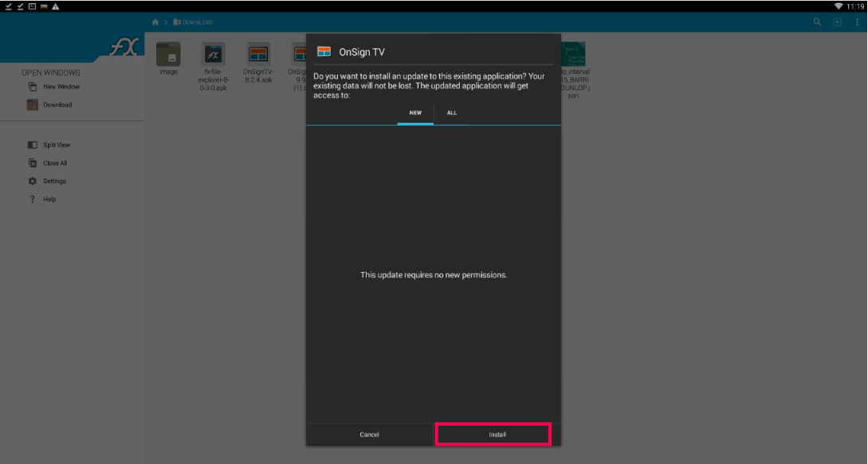This screenshot has height=464, width=868.
Task: Click the OnSign TV app icon in dialog
Action: point(324,52)
